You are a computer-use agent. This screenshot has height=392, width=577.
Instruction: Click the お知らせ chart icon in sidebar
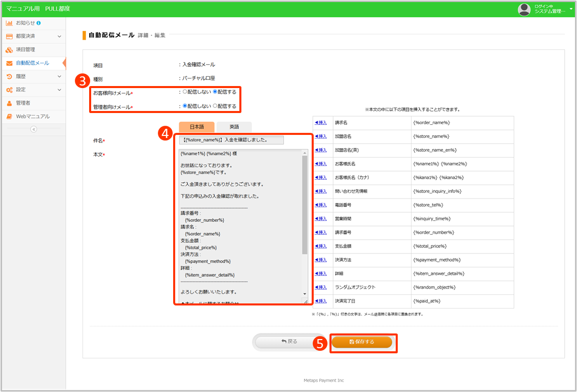pos(9,23)
